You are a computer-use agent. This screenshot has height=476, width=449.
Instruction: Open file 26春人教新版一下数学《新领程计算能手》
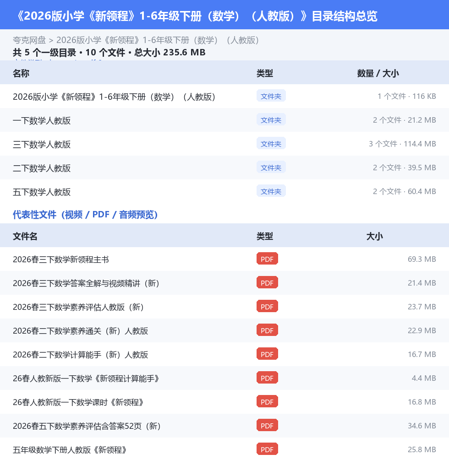tap(86, 378)
